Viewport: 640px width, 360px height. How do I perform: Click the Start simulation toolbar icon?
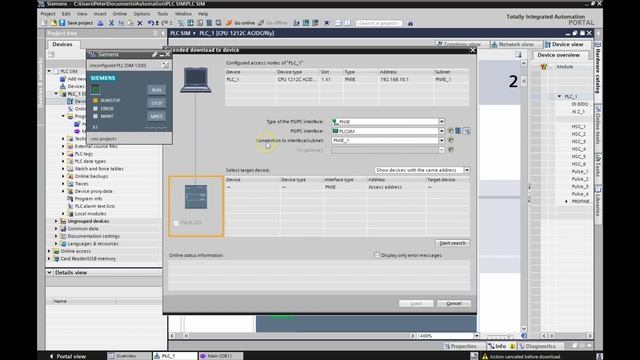point(209,23)
